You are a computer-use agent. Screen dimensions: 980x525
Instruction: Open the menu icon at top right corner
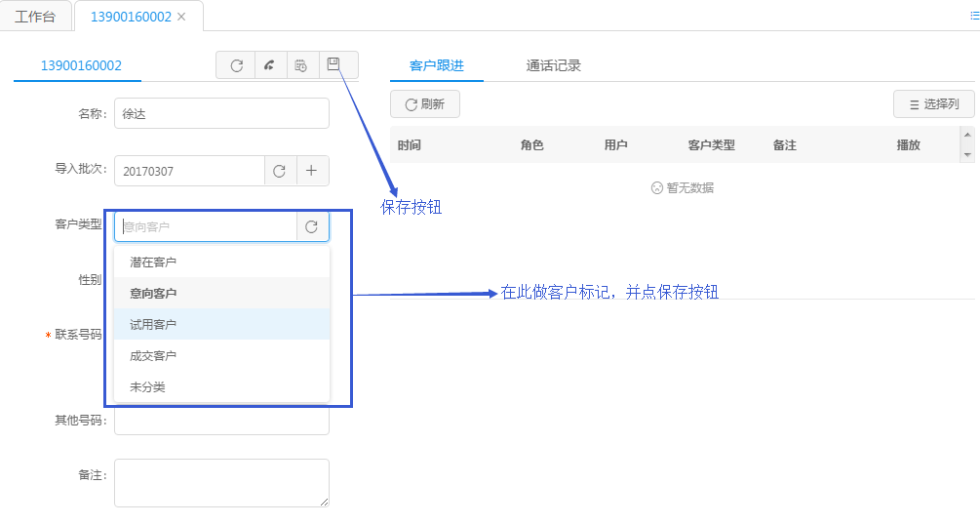coord(974,17)
